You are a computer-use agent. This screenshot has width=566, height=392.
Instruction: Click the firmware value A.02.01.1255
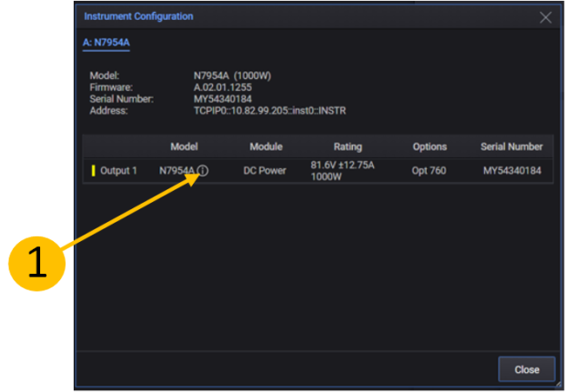223,87
